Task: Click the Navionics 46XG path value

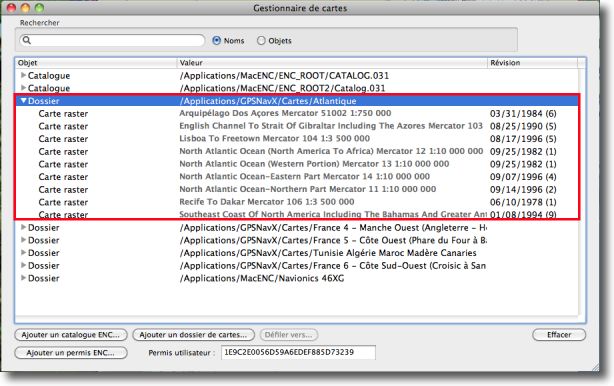Action: coord(262,278)
